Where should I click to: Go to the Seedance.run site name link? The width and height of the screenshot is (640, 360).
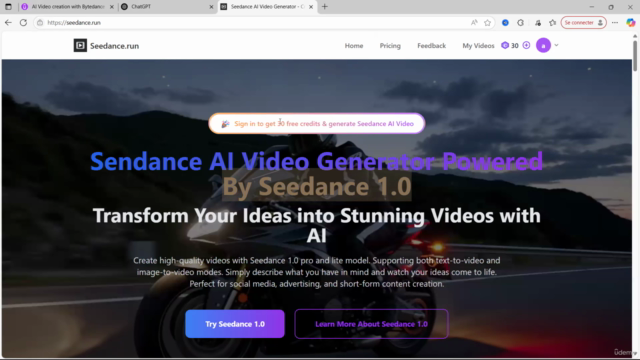tap(114, 46)
